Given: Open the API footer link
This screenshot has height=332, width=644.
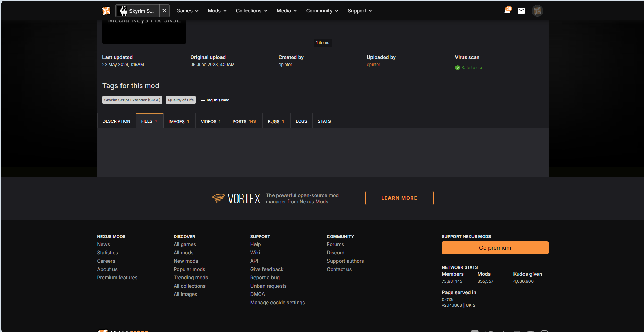Looking at the screenshot, I should (x=254, y=261).
